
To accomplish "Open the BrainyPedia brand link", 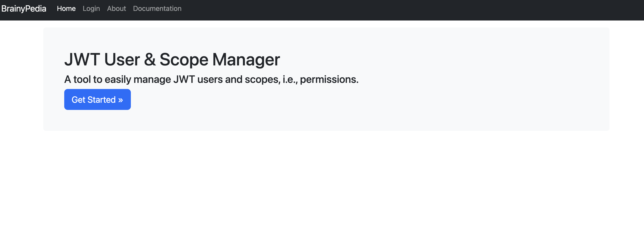I will [24, 9].
